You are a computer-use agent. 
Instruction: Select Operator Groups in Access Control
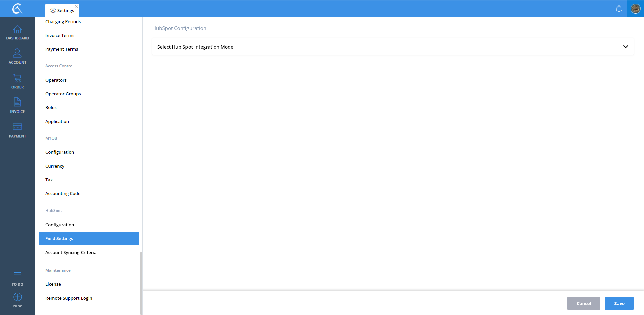click(x=63, y=94)
